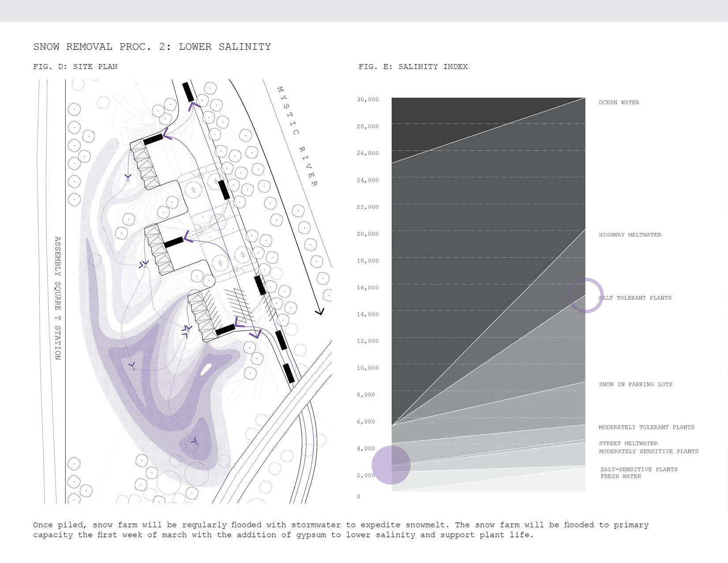Screen dimensions: 728x563
Task: Click the 'MODERATELY SENSITIVE PLANTS' label
Action: pos(649,451)
